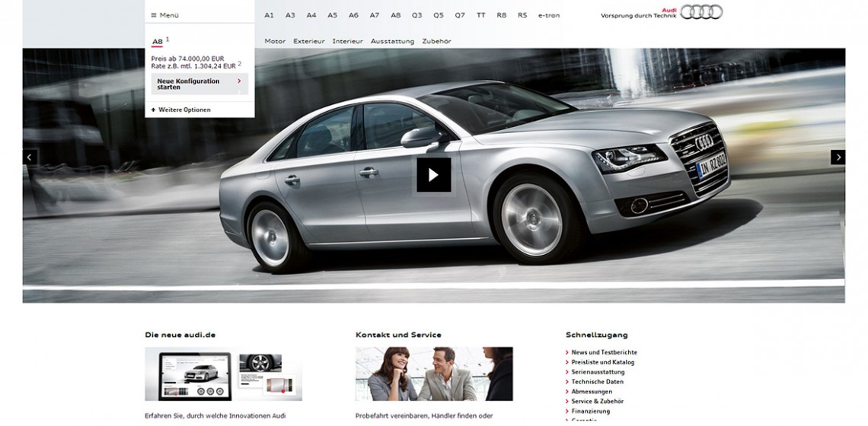Click the Die neue audi.de heading
This screenshot has width=868, height=426.
click(x=180, y=335)
